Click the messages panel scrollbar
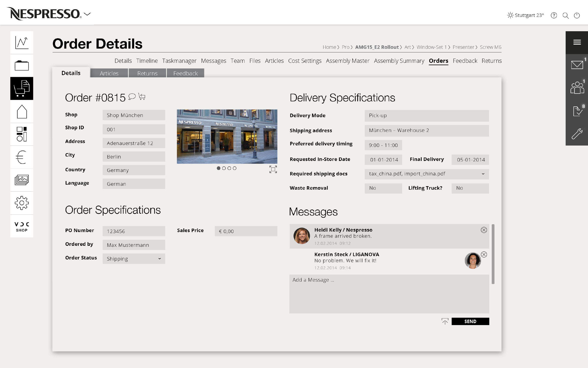This screenshot has width=588, height=368. pyautogui.click(x=493, y=254)
